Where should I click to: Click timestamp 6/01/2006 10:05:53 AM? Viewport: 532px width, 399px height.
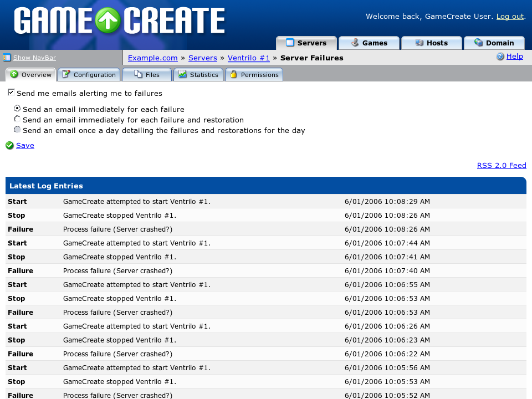pyautogui.click(x=387, y=382)
